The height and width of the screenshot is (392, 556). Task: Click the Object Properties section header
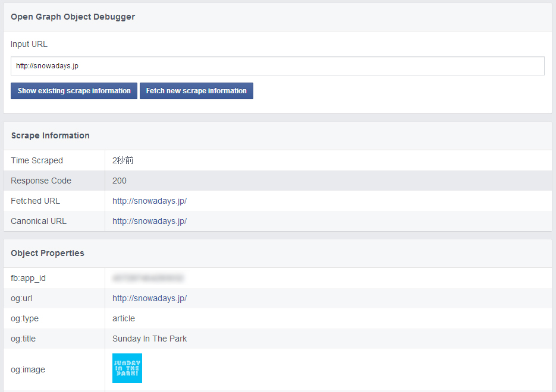click(x=48, y=253)
